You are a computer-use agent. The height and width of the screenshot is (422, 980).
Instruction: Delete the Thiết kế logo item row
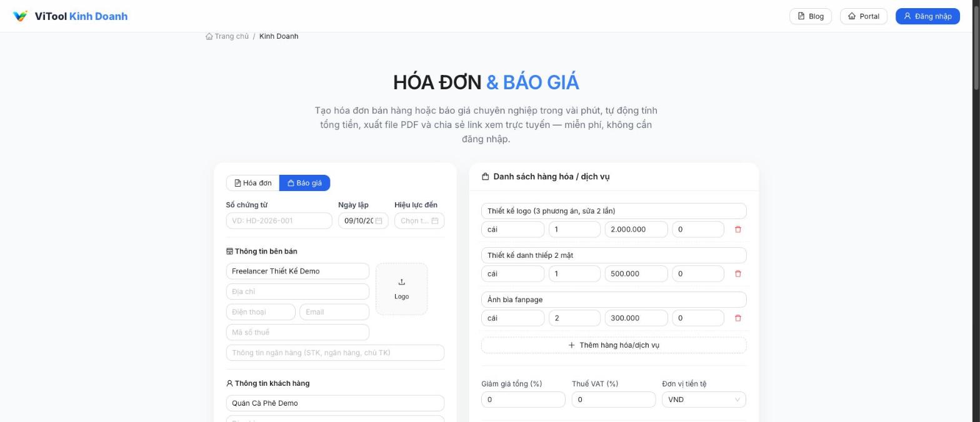click(737, 229)
